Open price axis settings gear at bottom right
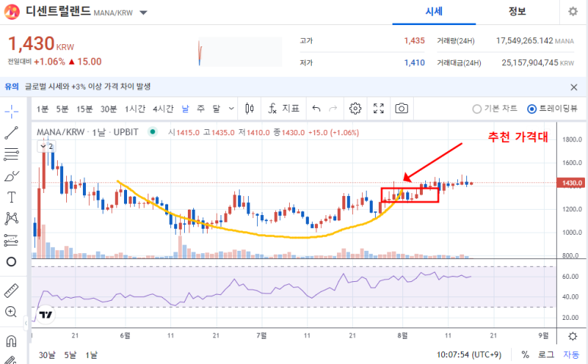Screen dimensions: 588x364 (573, 336)
